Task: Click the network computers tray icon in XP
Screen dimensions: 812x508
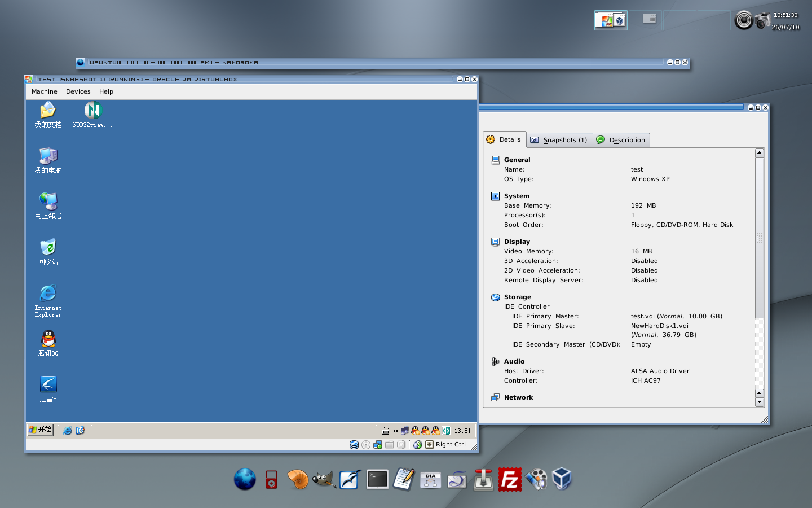Action: pos(405,431)
